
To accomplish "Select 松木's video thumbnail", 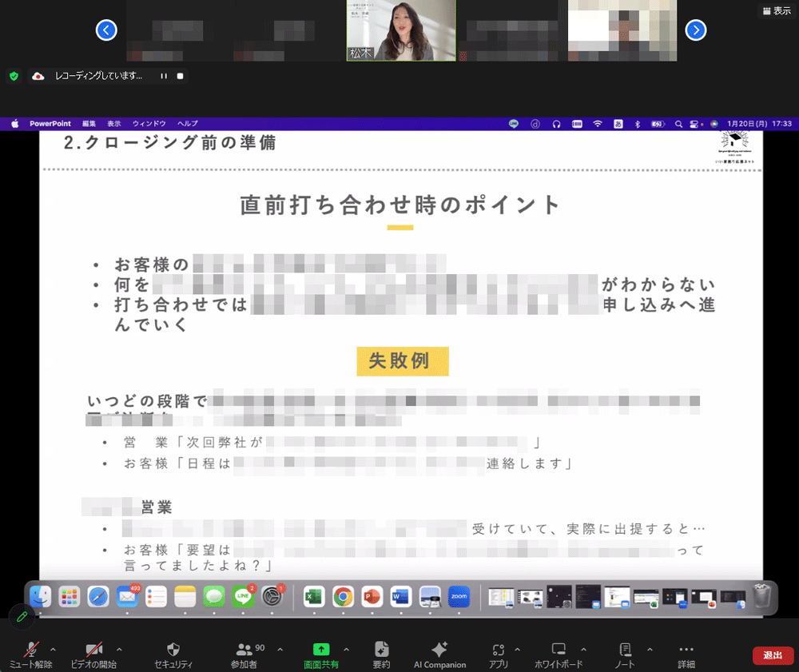I will (401, 30).
